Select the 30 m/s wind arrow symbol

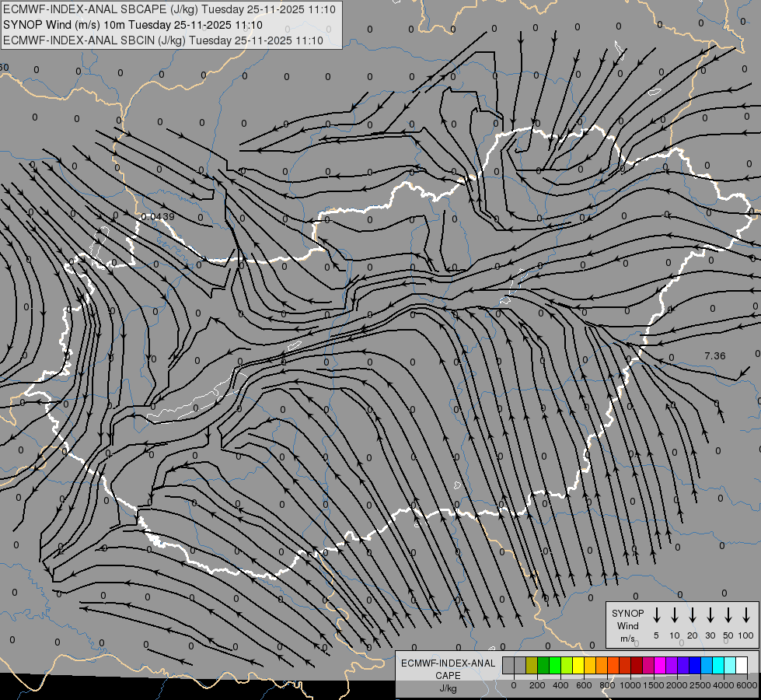coord(710,615)
